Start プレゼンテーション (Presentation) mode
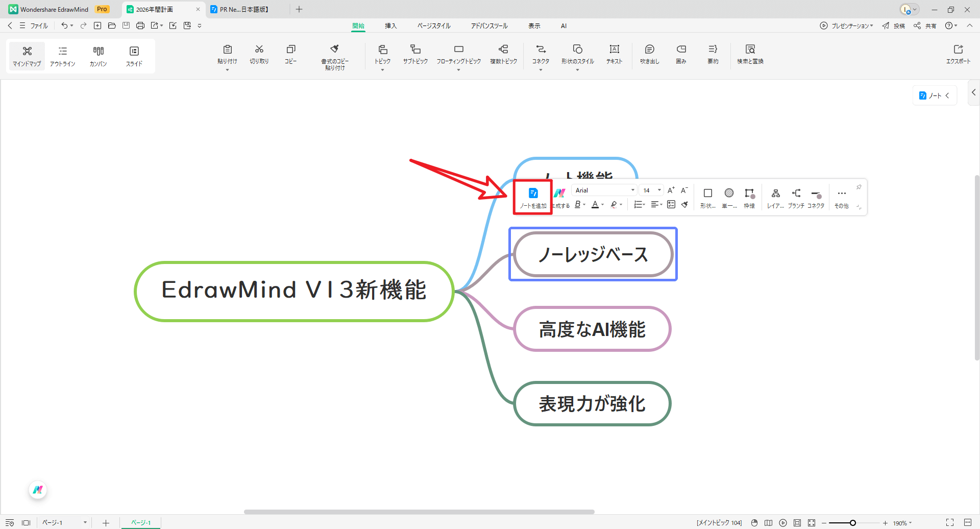The image size is (980, 529). (846, 26)
